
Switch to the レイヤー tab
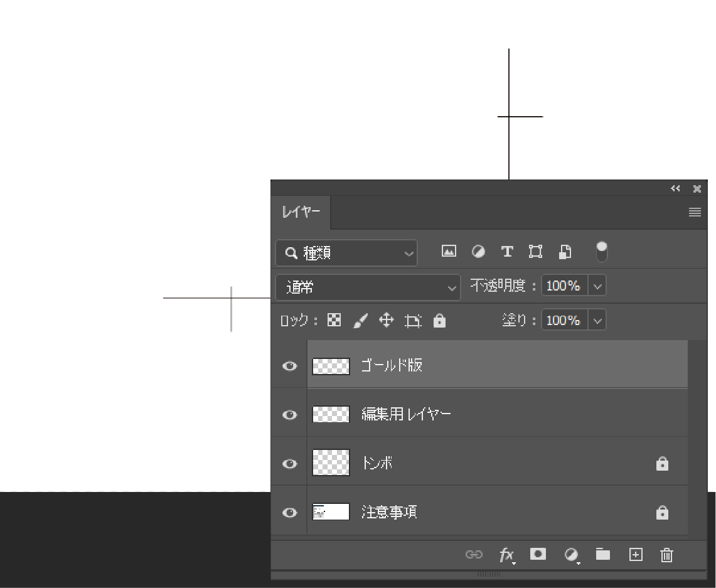point(301,212)
